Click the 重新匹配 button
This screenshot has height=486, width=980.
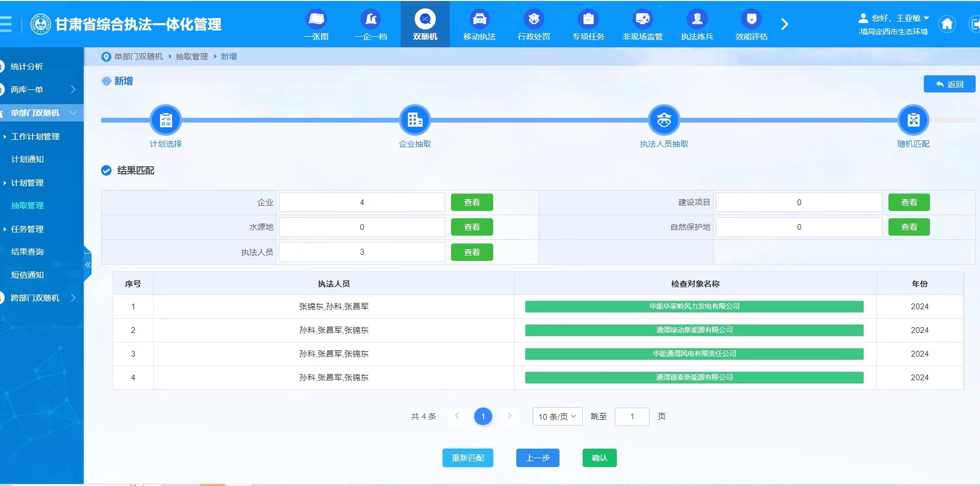[467, 458]
